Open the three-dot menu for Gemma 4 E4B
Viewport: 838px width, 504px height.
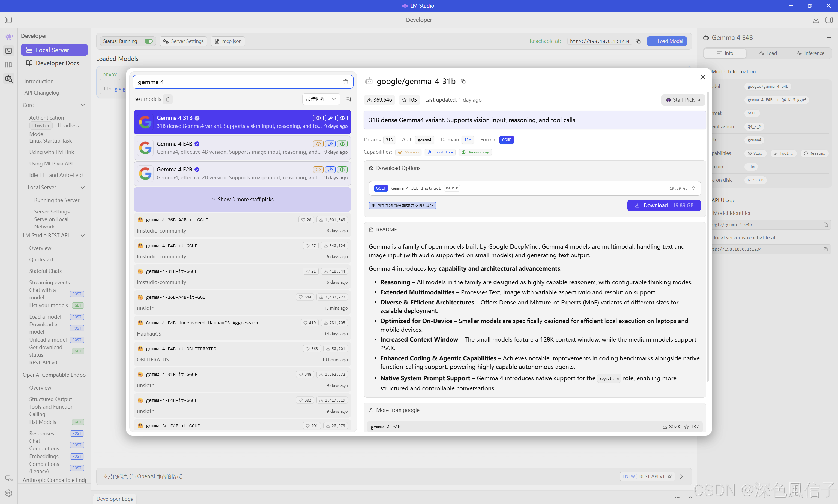tap(829, 38)
